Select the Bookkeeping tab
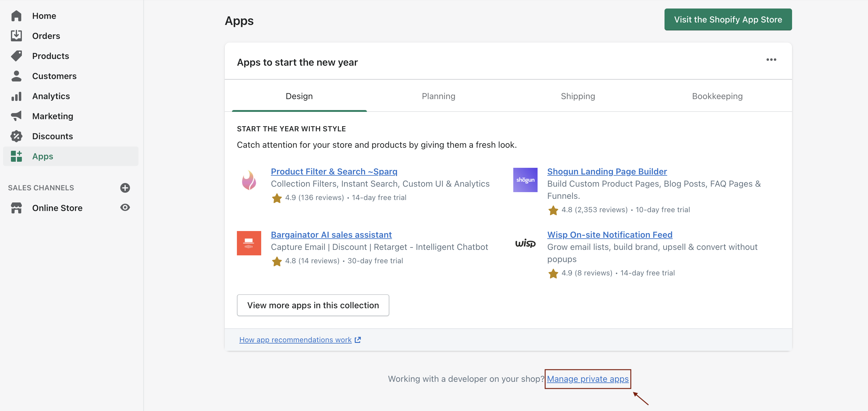Image resolution: width=868 pixels, height=411 pixels. click(717, 96)
